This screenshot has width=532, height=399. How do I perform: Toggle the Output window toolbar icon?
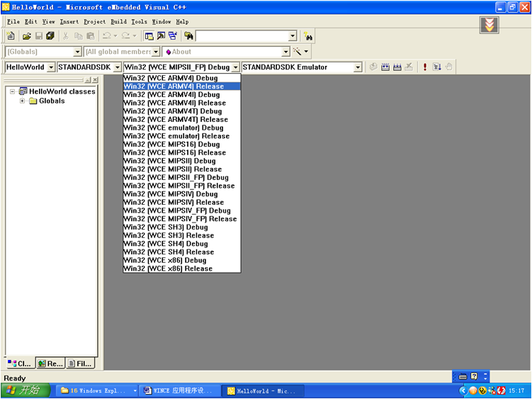click(161, 35)
